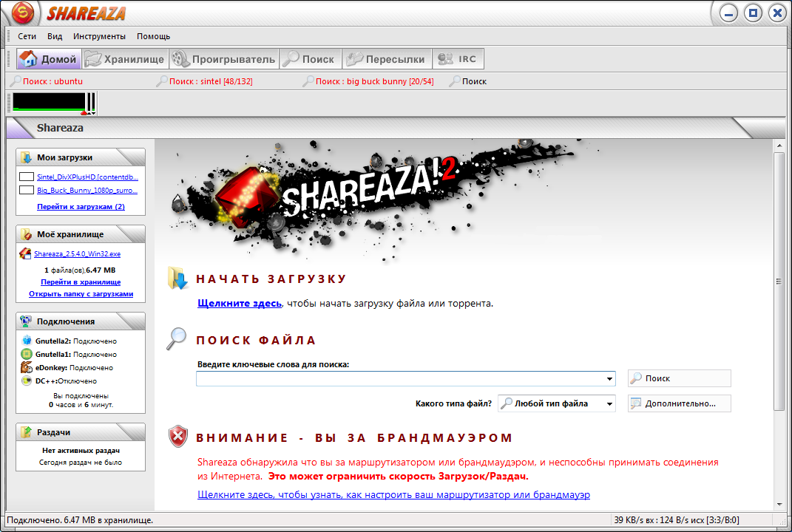This screenshot has height=532, width=792.
Task: Click the Shareaza logo icon in title bar
Action: coord(23,13)
